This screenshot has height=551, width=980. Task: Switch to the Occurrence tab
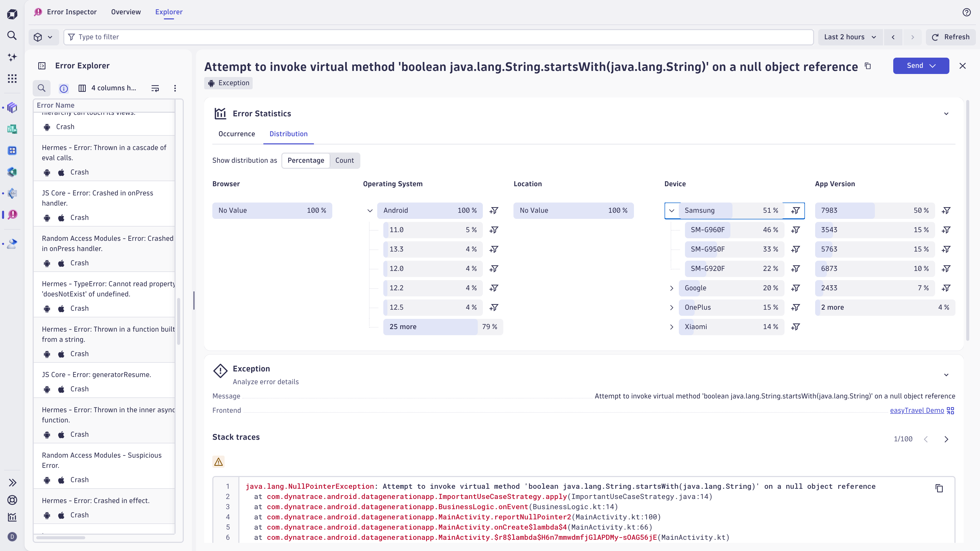pyautogui.click(x=236, y=134)
